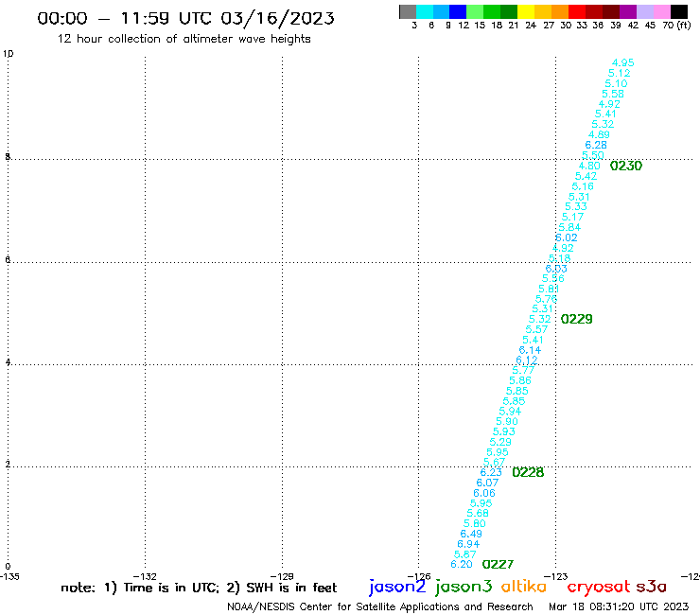Click the wave height value 5.16

click(x=583, y=186)
